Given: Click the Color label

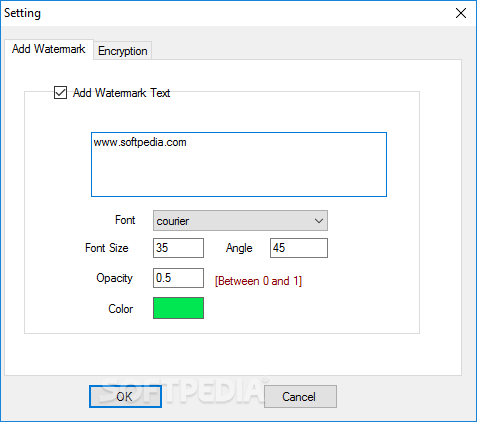Looking at the screenshot, I should point(120,309).
